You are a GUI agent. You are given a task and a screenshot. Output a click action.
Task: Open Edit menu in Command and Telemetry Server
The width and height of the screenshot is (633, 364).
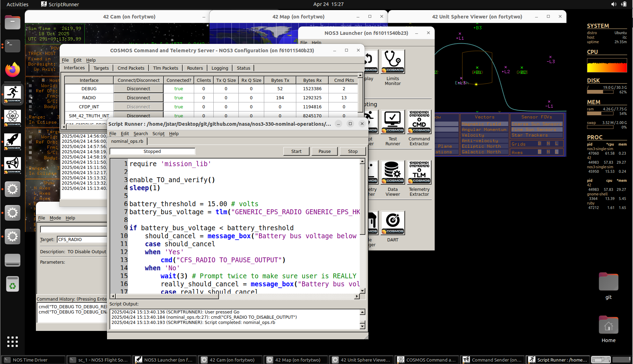pyautogui.click(x=77, y=60)
